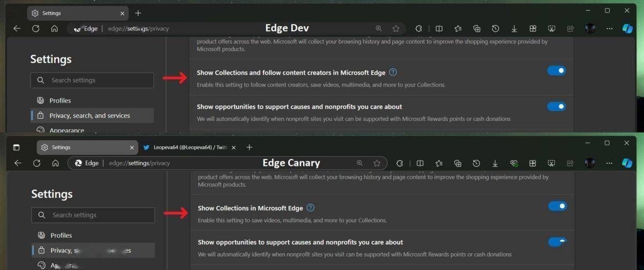This screenshot has height=270, width=644.
Task: Open help icon beside follow content creators setting
Action: (393, 72)
